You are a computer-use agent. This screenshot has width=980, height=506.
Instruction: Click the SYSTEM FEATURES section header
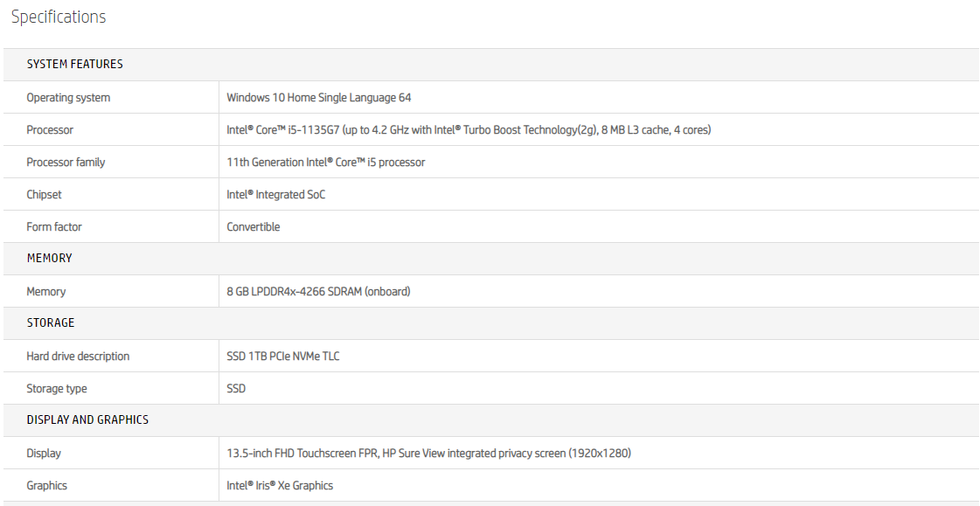click(x=74, y=65)
